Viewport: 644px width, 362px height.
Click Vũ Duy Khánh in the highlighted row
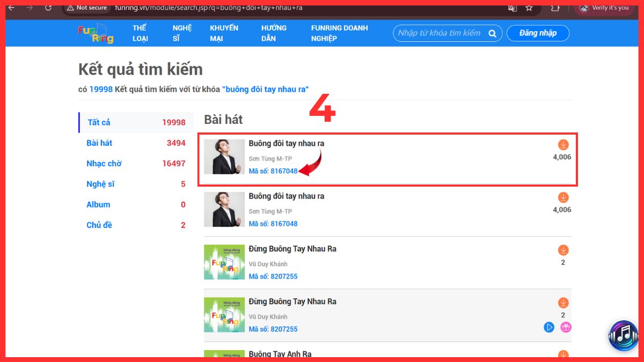pos(268,316)
